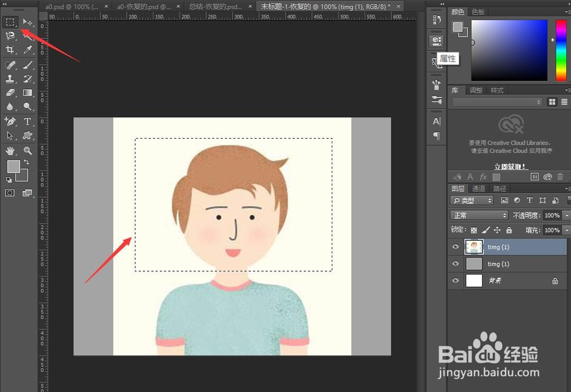Select the History Brush tool
571x392 pixels.
(27, 79)
